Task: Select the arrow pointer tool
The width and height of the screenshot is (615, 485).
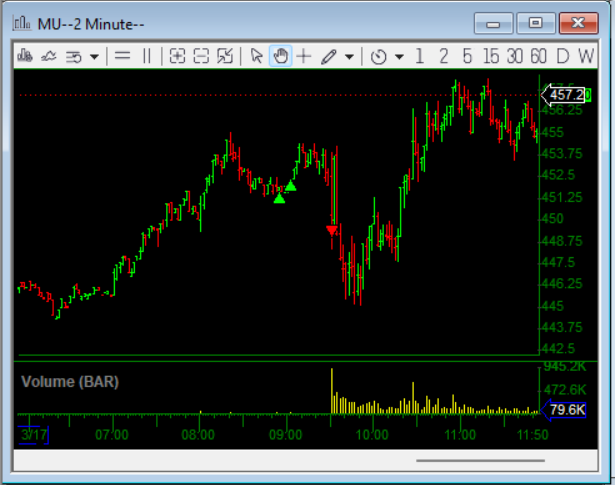Action: click(x=257, y=56)
